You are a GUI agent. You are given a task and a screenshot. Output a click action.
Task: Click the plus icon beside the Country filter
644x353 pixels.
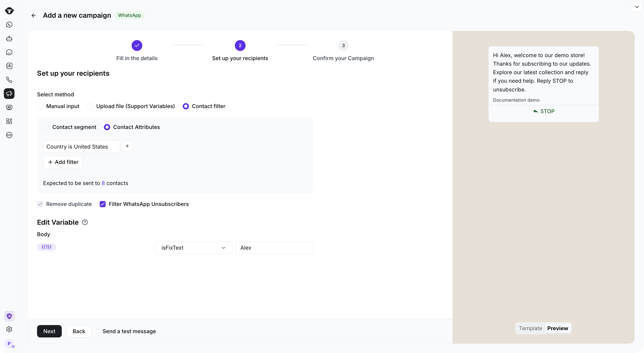tap(127, 146)
